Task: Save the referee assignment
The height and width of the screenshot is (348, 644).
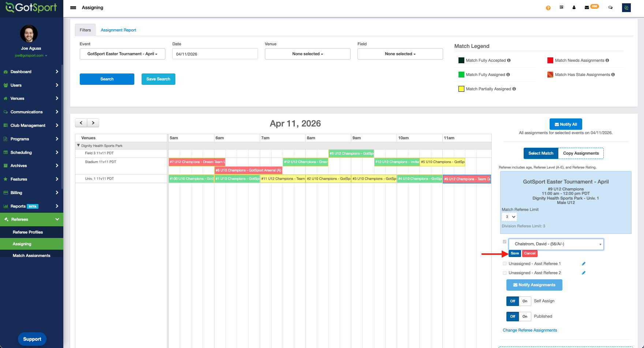Action: [x=514, y=253]
